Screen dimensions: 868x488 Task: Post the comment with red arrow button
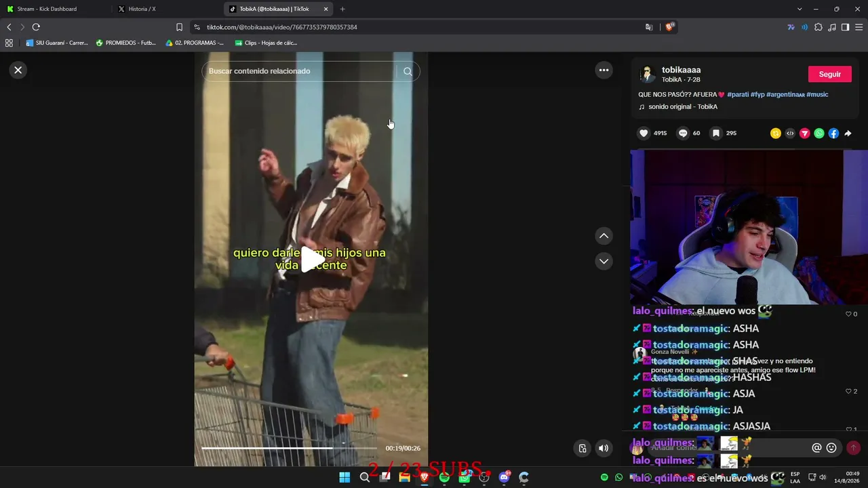pos(853,448)
